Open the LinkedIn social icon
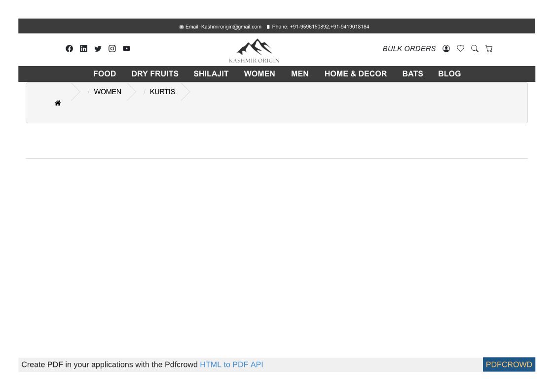The image size is (554, 392). (83, 48)
